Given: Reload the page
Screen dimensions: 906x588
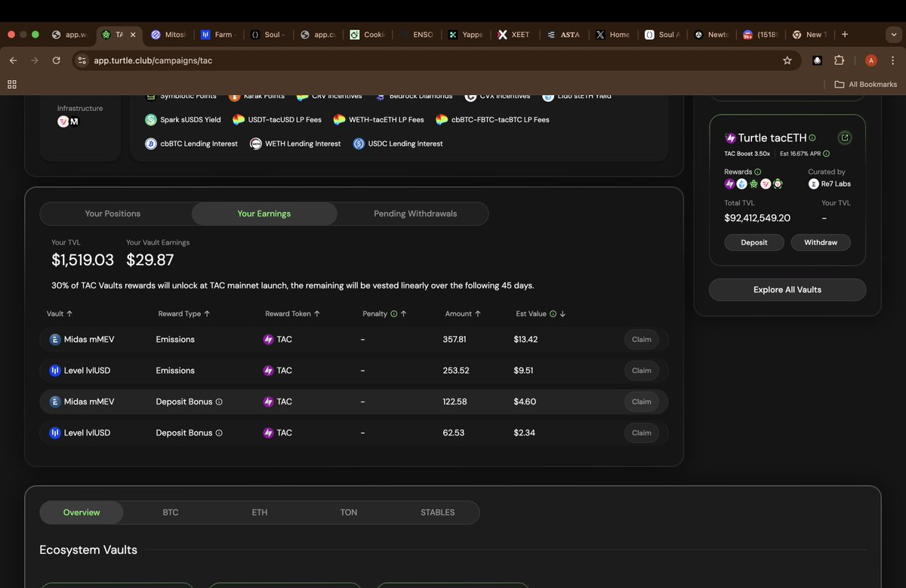Looking at the screenshot, I should click(56, 60).
